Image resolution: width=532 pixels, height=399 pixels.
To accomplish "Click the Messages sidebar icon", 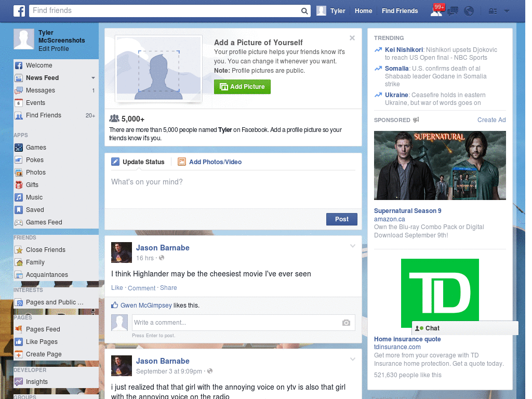I will (19, 90).
